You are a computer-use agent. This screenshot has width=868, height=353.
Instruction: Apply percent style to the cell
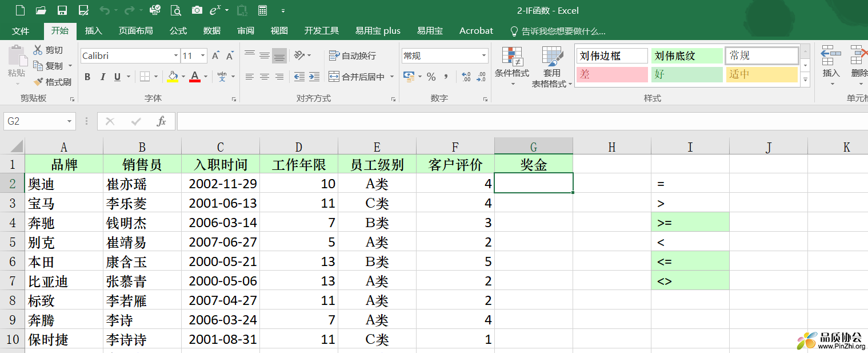[x=431, y=77]
